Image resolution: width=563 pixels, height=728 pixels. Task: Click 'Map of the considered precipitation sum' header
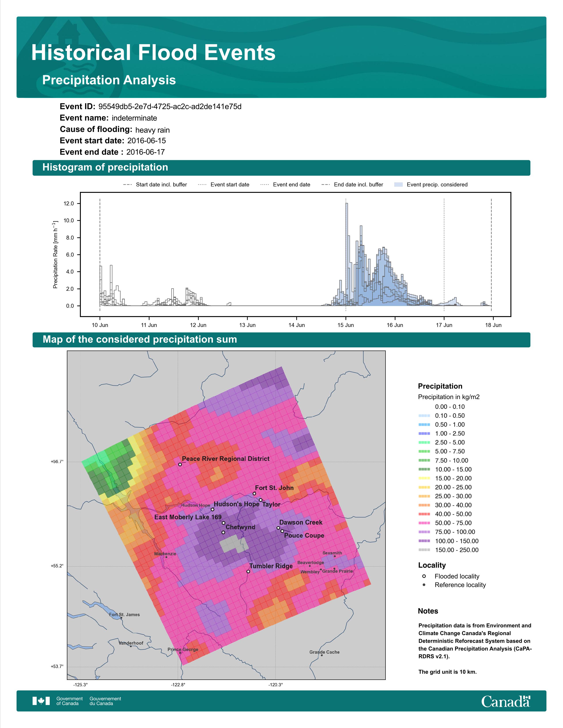[x=140, y=339]
